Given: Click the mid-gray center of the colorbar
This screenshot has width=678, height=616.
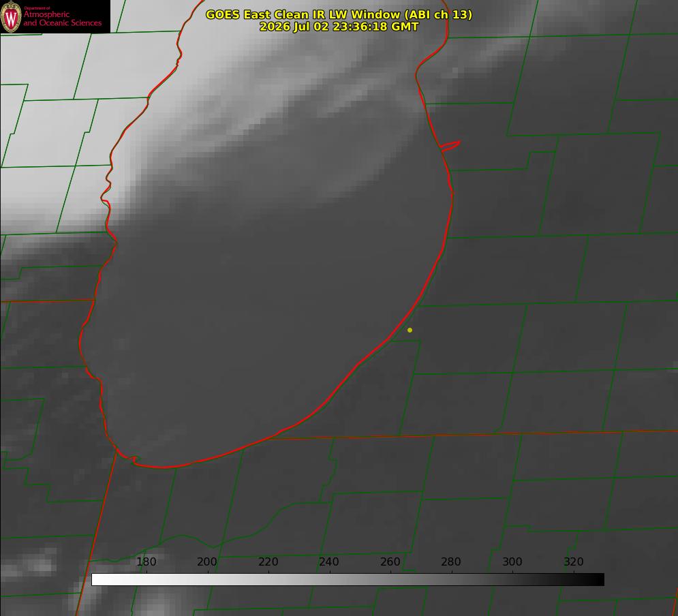Looking at the screenshot, I should point(348,580).
